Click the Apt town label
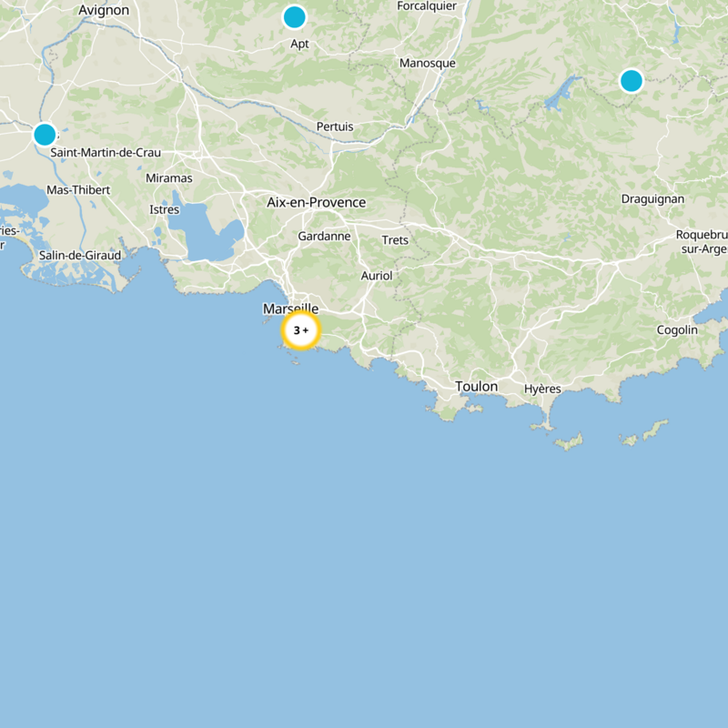Image resolution: width=728 pixels, height=728 pixels. click(300, 42)
